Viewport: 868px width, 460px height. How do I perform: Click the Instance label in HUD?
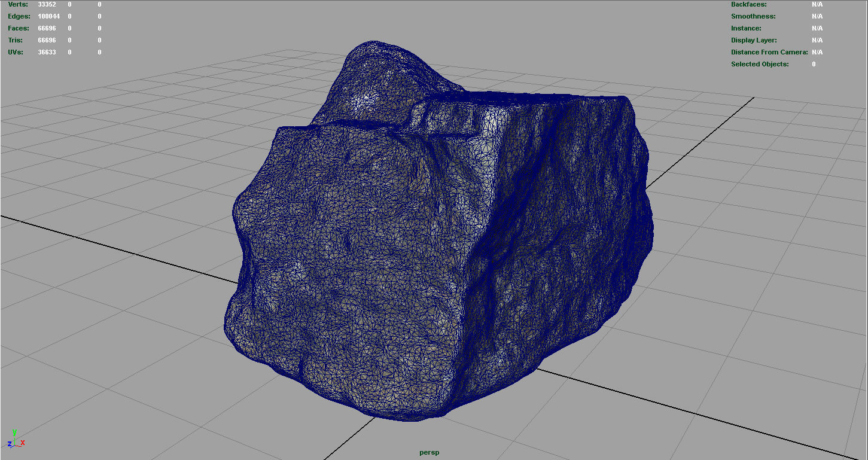point(747,28)
